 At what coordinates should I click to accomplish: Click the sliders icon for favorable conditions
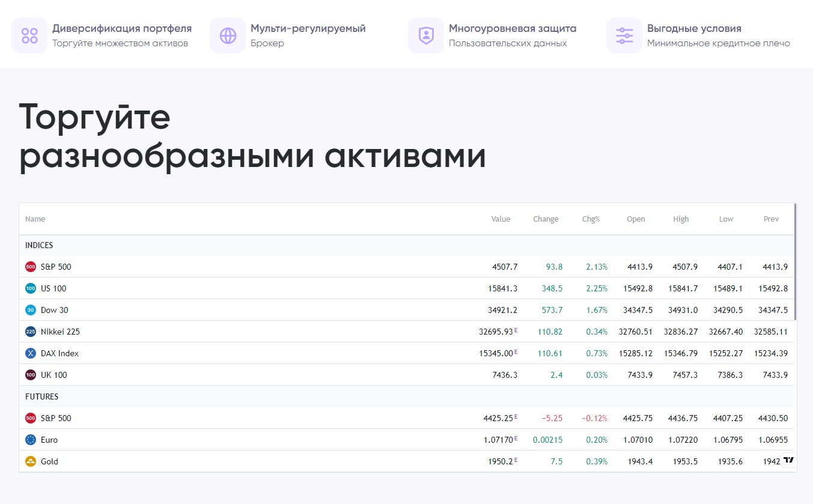[624, 35]
